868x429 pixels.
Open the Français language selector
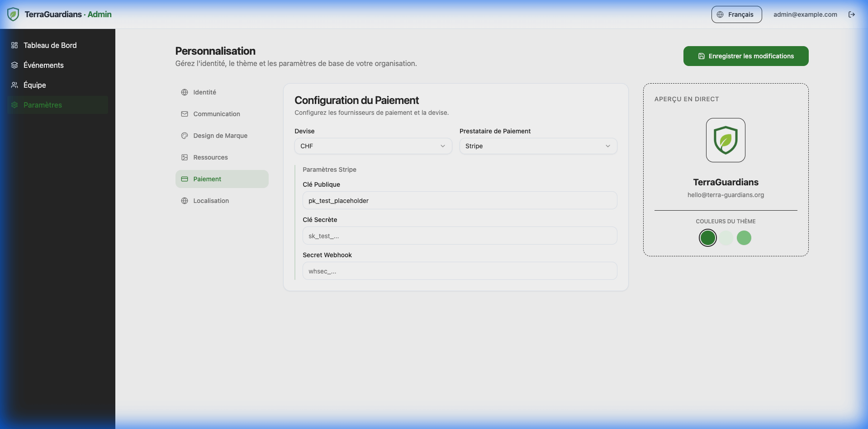pos(736,14)
